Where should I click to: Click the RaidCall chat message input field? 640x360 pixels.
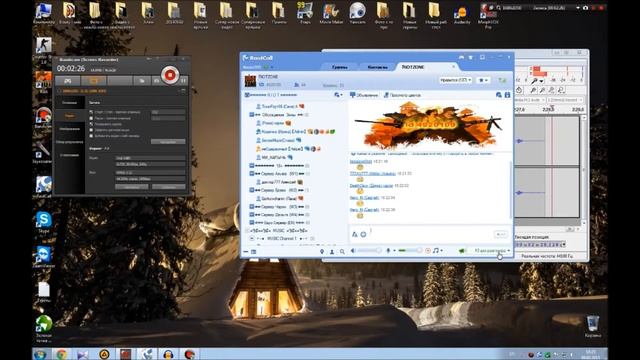coord(431,235)
